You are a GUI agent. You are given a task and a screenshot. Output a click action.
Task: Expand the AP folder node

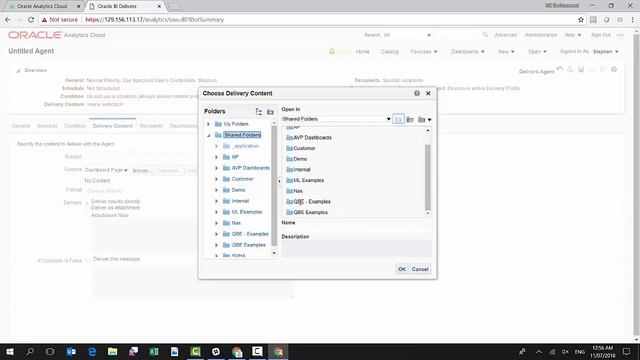216,157
